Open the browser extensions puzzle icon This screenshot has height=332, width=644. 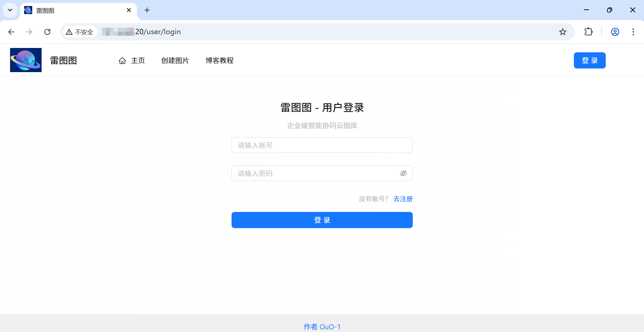588,32
